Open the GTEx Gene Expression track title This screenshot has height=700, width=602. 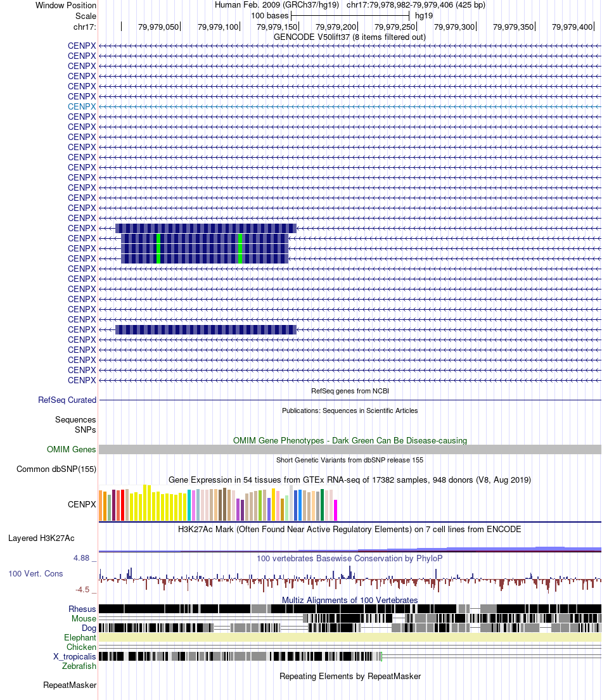point(350,480)
